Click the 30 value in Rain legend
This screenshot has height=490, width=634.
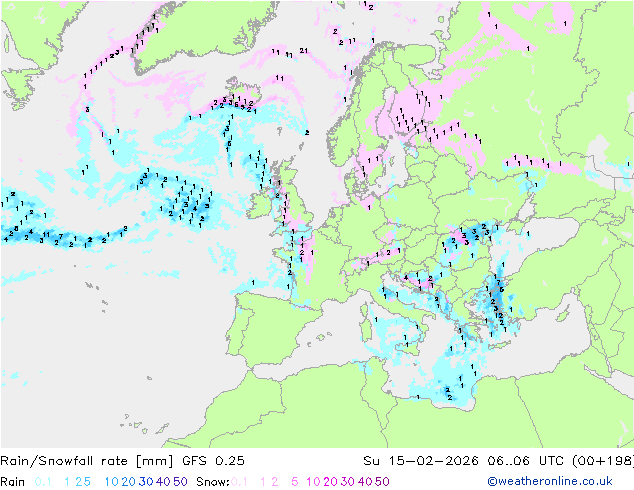pyautogui.click(x=146, y=482)
